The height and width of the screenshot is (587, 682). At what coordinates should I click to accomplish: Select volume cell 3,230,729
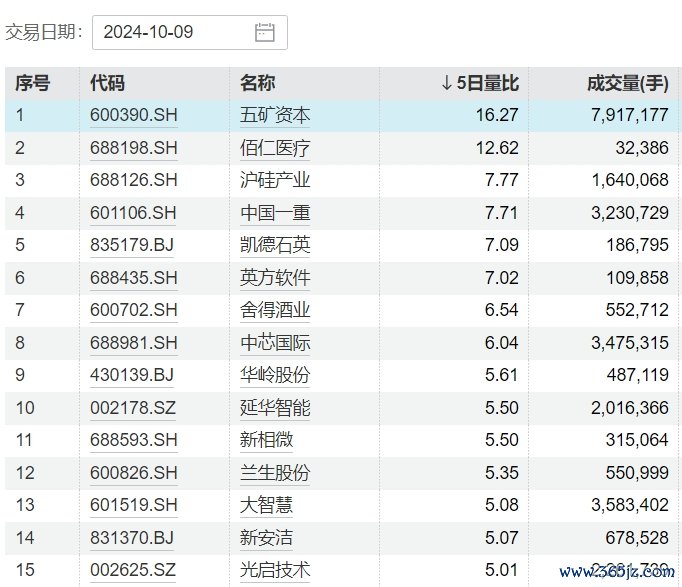pyautogui.click(x=629, y=213)
